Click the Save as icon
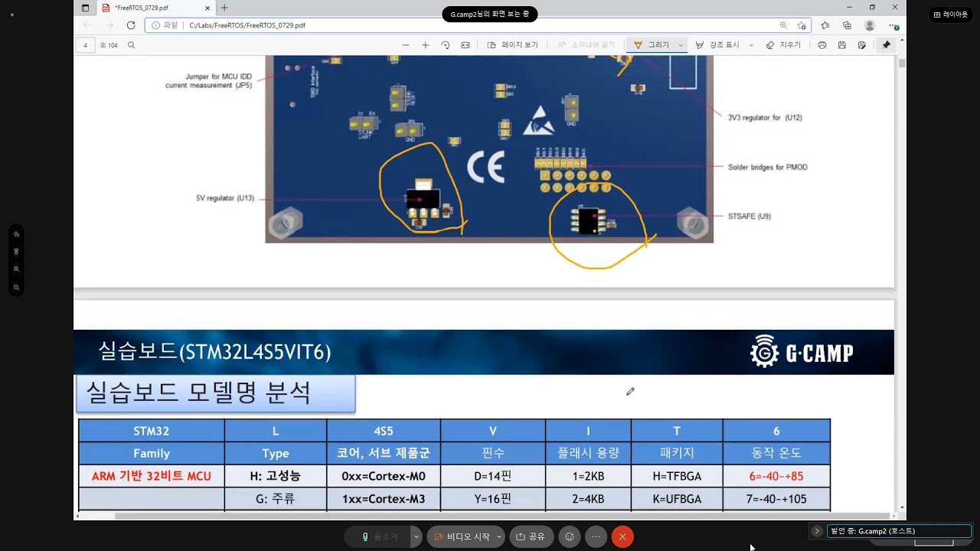This screenshot has height=551, width=980. coord(862,45)
